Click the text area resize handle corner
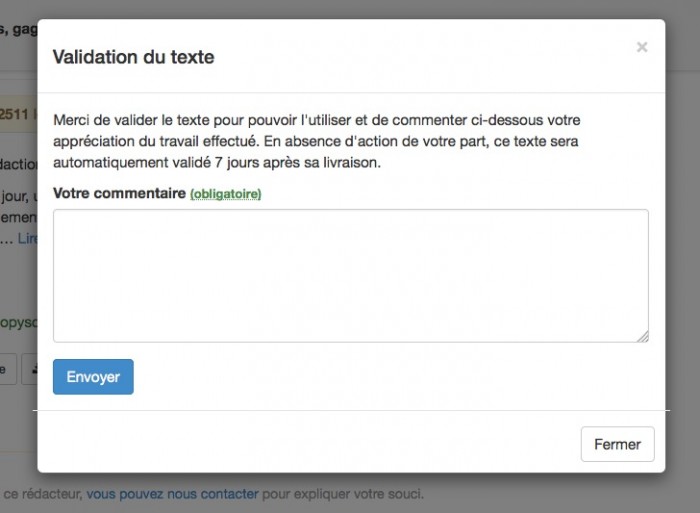The height and width of the screenshot is (513, 700). (643, 337)
